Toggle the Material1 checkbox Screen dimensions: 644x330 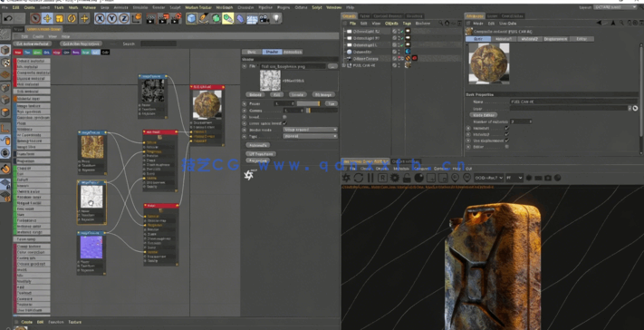click(x=507, y=128)
